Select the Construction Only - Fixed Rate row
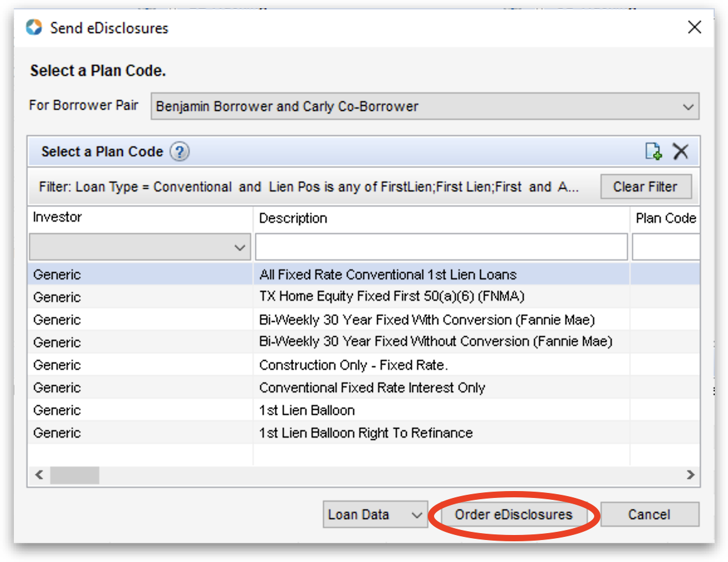 (353, 365)
